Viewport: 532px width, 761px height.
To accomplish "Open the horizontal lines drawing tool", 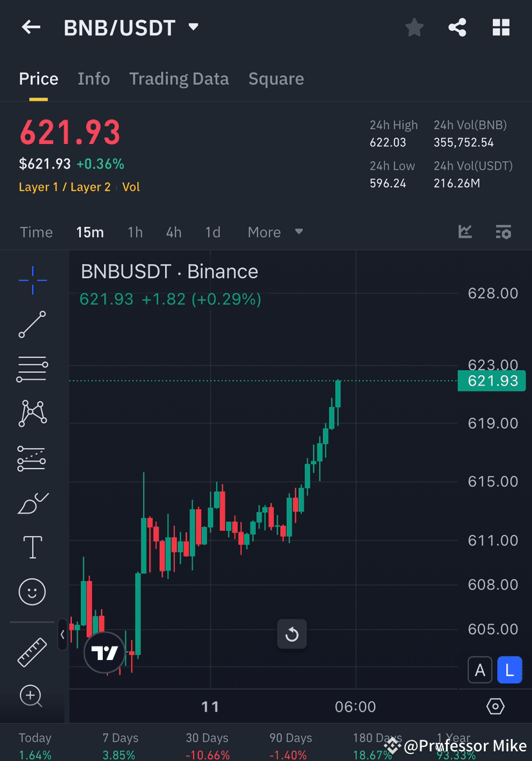I will coord(32,369).
